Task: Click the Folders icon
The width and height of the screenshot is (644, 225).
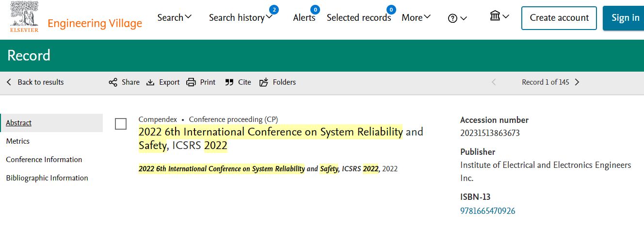Action: [x=264, y=82]
